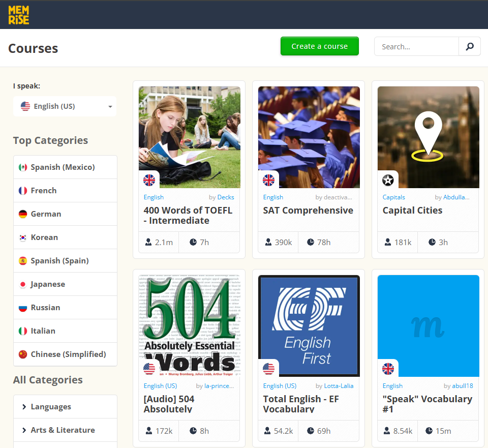Viewport: 488px width, 448px height.
Task: Click into the Search field
Action: click(417, 46)
